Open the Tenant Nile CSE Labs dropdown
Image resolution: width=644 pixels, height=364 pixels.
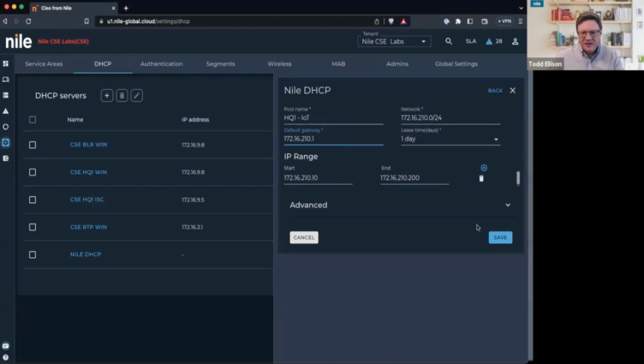[394, 42]
